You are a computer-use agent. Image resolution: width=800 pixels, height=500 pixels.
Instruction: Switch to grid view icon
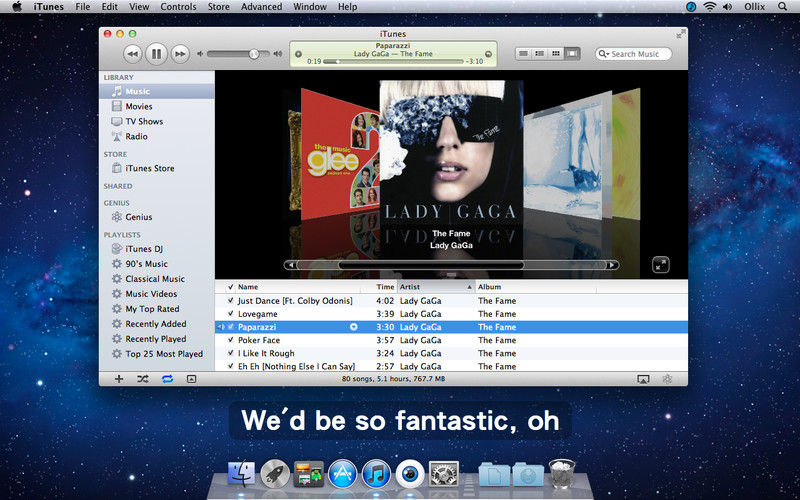[556, 54]
